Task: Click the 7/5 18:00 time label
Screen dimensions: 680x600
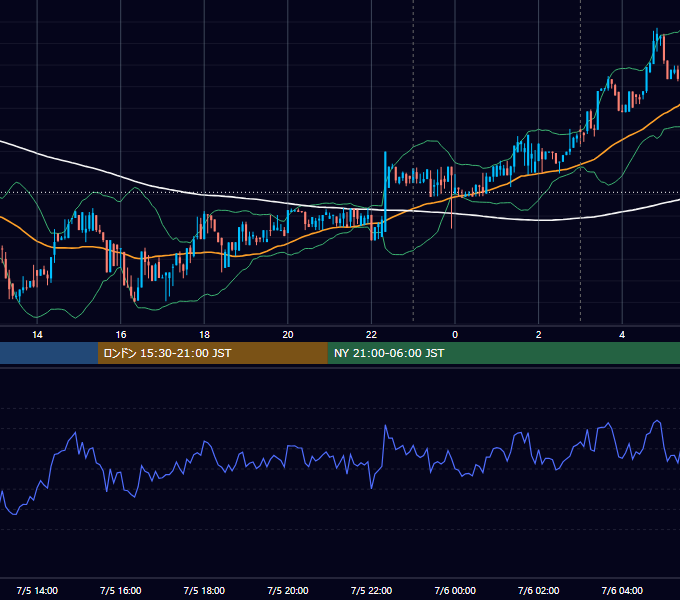Action: click(x=204, y=590)
